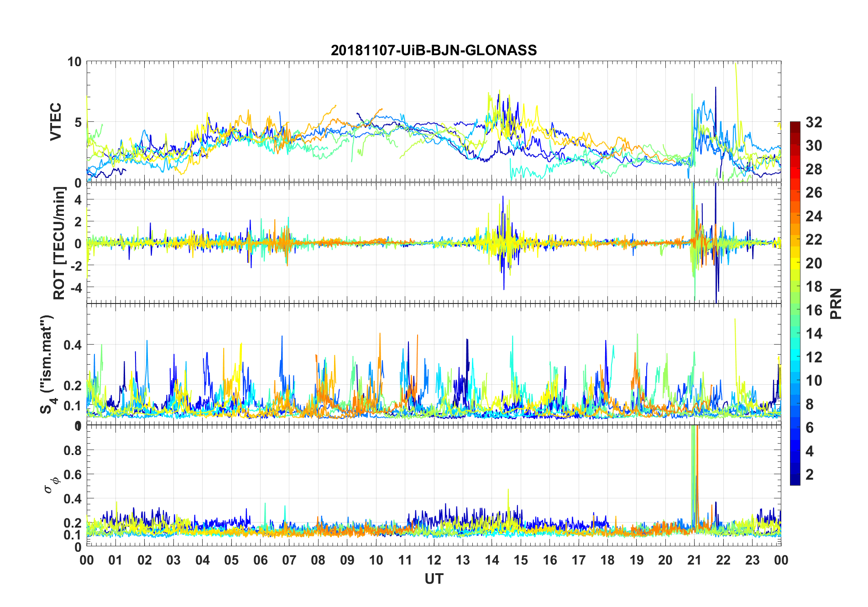Click colorbar tick label 32
The width and height of the screenshot is (868, 607).
pyautogui.click(x=814, y=122)
